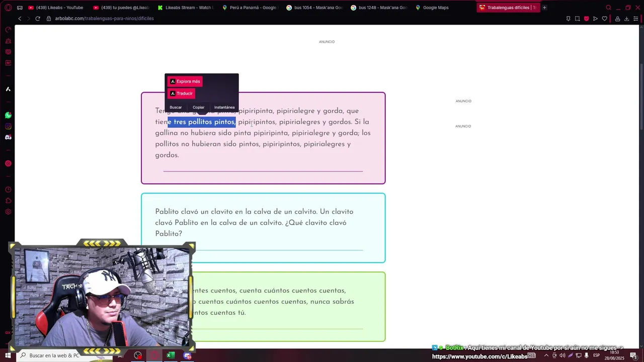The width and height of the screenshot is (644, 362).
Task: Open WhatsApp in the sidebar
Action: (x=8, y=115)
